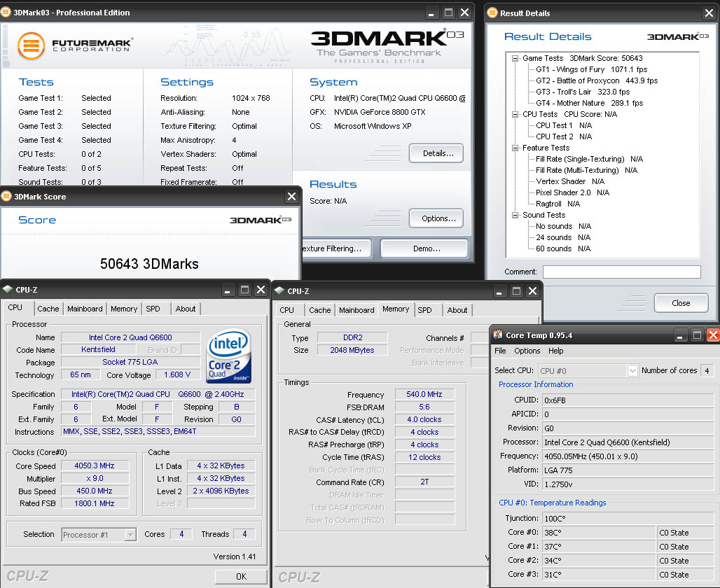The height and width of the screenshot is (588, 720).
Task: Select CPU Test 1 N/A row
Action: pyautogui.click(x=564, y=125)
